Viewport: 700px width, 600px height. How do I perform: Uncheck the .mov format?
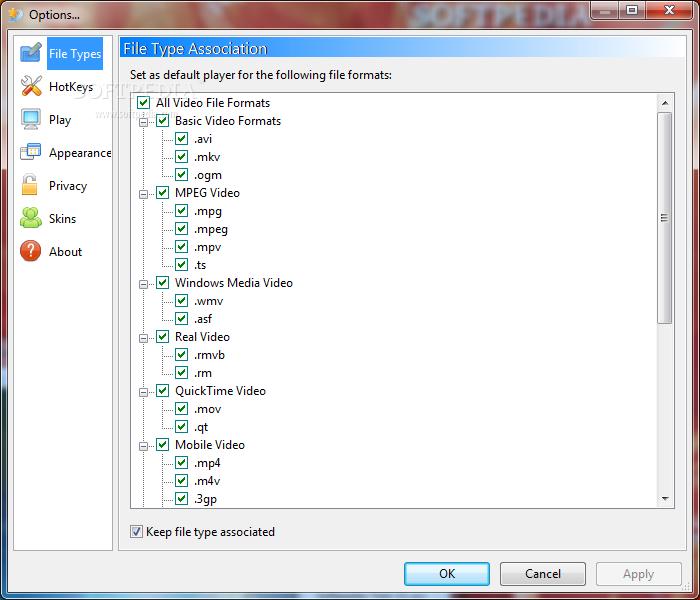pos(181,409)
